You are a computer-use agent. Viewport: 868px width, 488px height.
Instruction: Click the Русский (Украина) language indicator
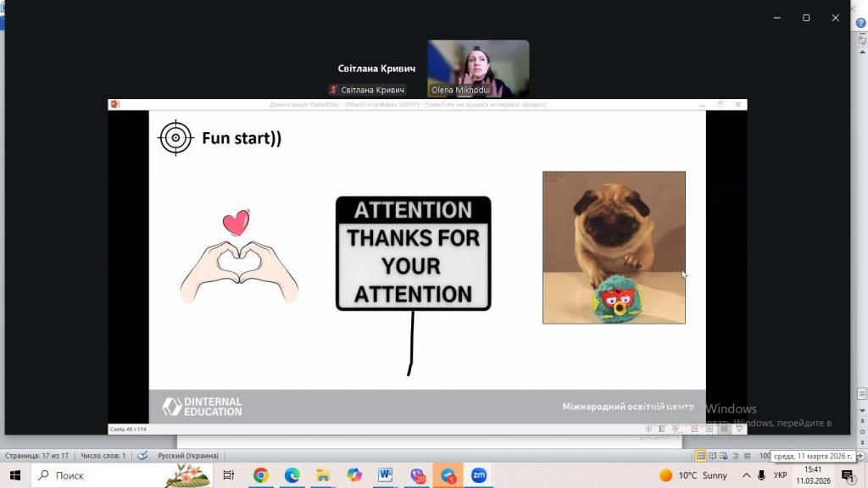coord(187,456)
